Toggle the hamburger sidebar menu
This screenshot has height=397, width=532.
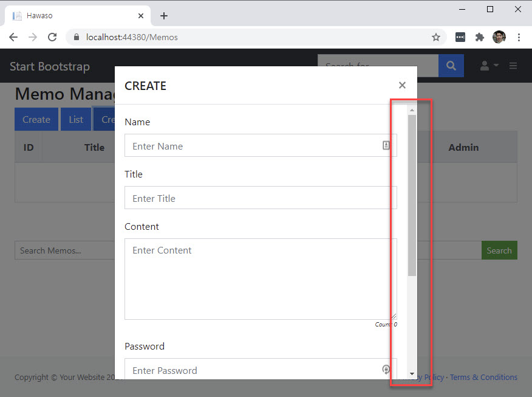tap(513, 66)
